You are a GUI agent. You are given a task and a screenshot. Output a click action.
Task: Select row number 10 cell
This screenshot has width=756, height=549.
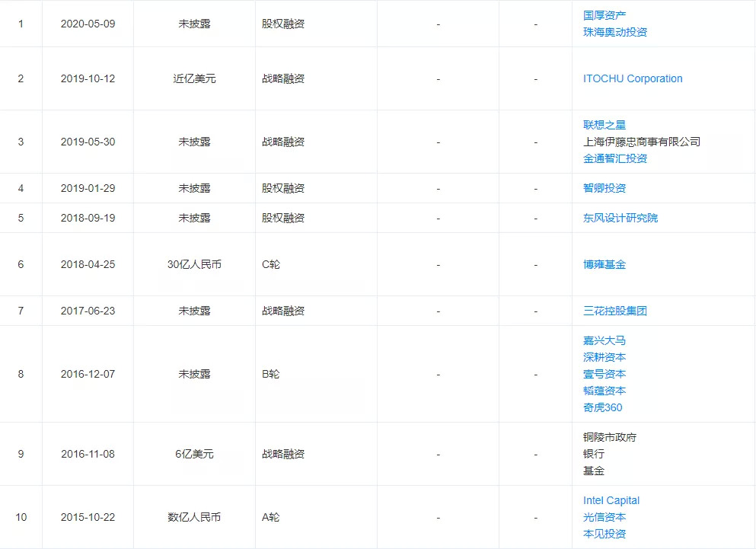pyautogui.click(x=21, y=517)
